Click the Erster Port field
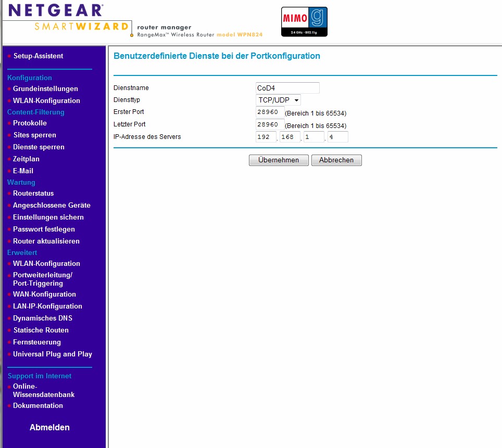Screen dimensions: 502x448 pyautogui.click(x=270, y=112)
